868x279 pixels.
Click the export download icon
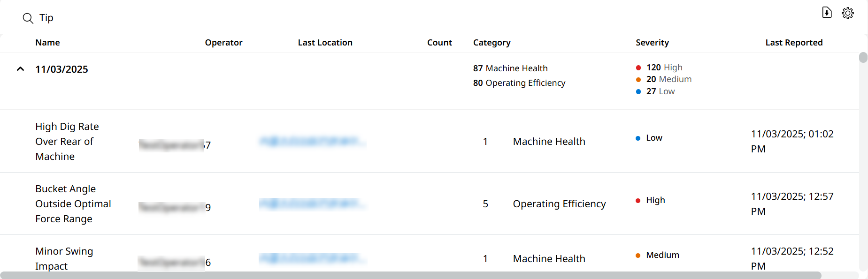click(x=827, y=13)
